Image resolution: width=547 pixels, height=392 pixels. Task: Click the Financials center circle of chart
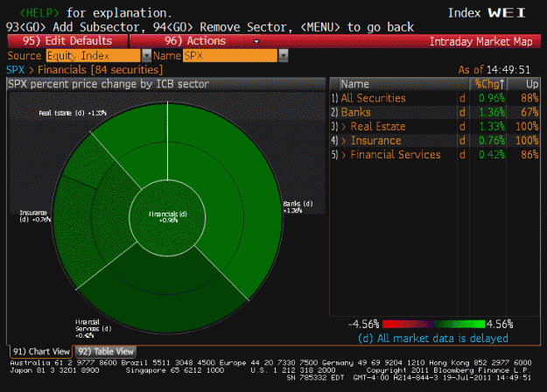[167, 218]
